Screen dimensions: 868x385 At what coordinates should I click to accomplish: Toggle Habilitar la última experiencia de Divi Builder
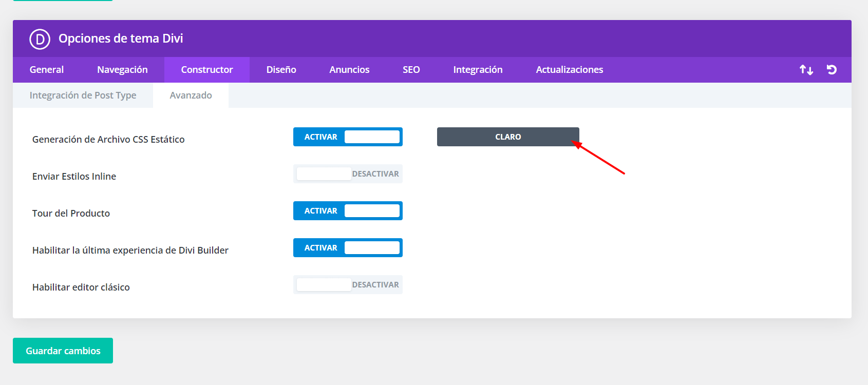pos(348,248)
